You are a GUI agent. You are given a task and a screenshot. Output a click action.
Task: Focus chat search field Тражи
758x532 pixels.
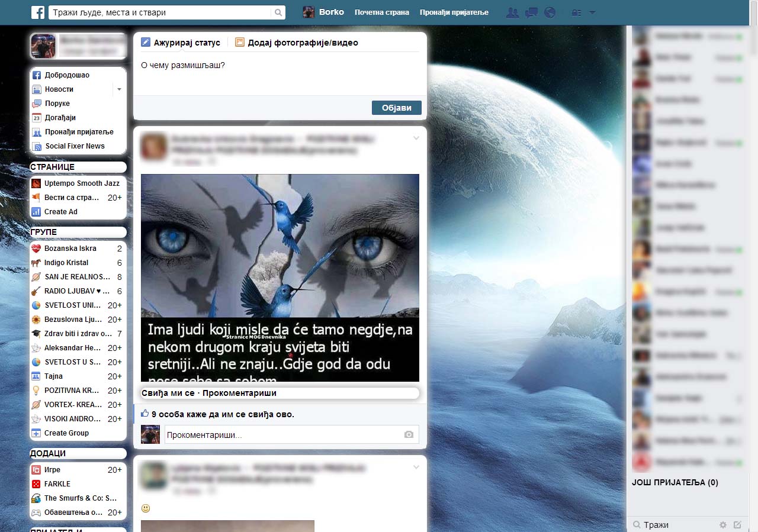click(x=672, y=525)
